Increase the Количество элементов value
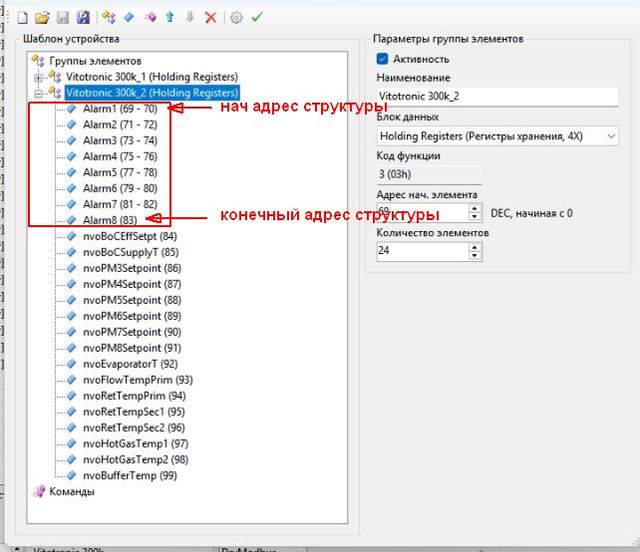This screenshot has width=640, height=552. (x=474, y=247)
